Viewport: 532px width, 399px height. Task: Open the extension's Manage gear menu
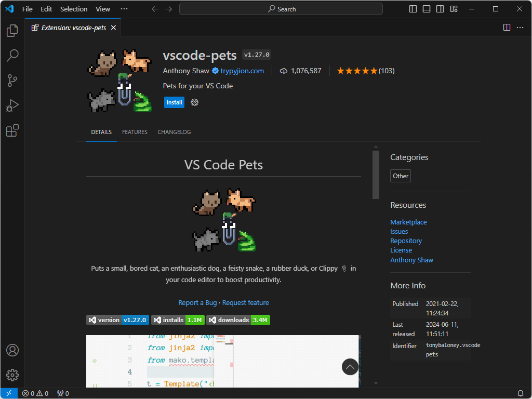click(x=194, y=102)
